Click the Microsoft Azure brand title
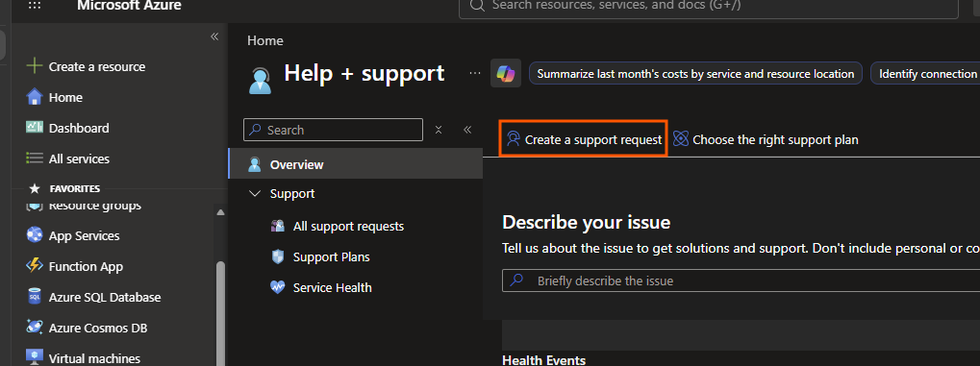This screenshot has width=980, height=366. (x=130, y=6)
